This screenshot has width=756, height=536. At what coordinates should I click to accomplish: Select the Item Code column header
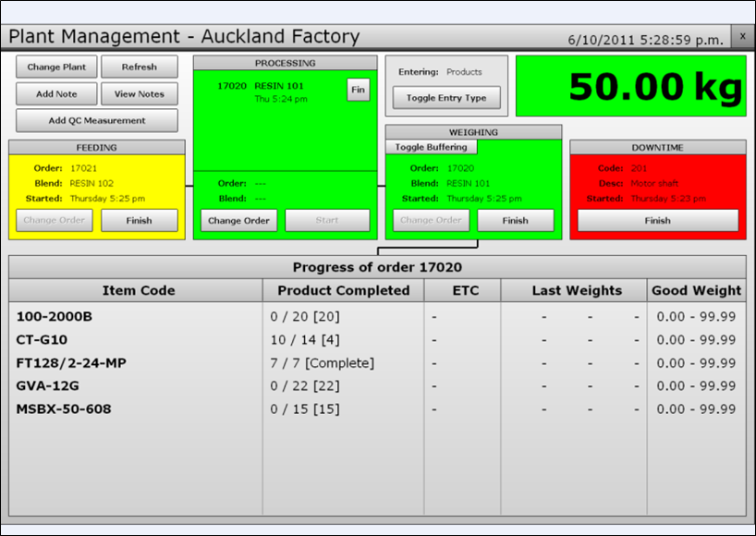pyautogui.click(x=138, y=290)
